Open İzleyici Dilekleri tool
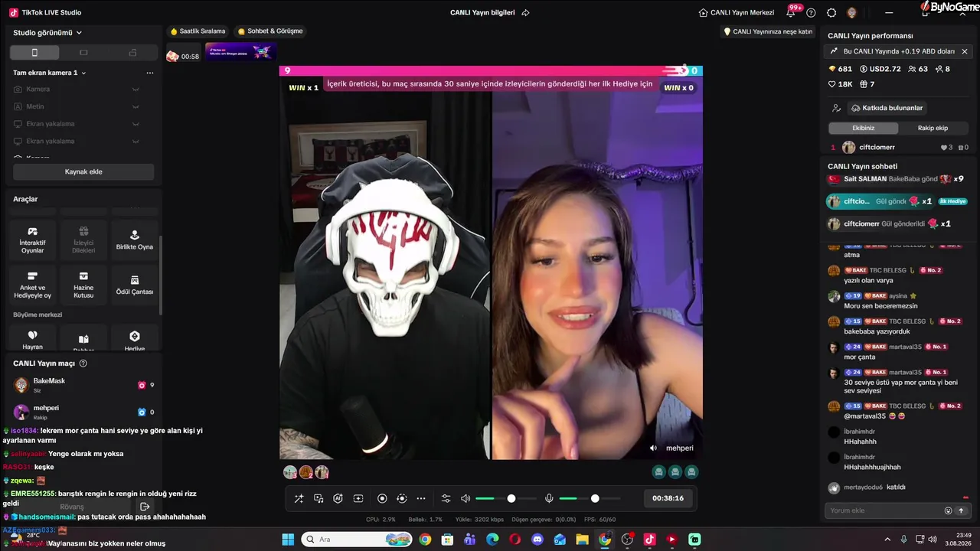 coord(83,240)
